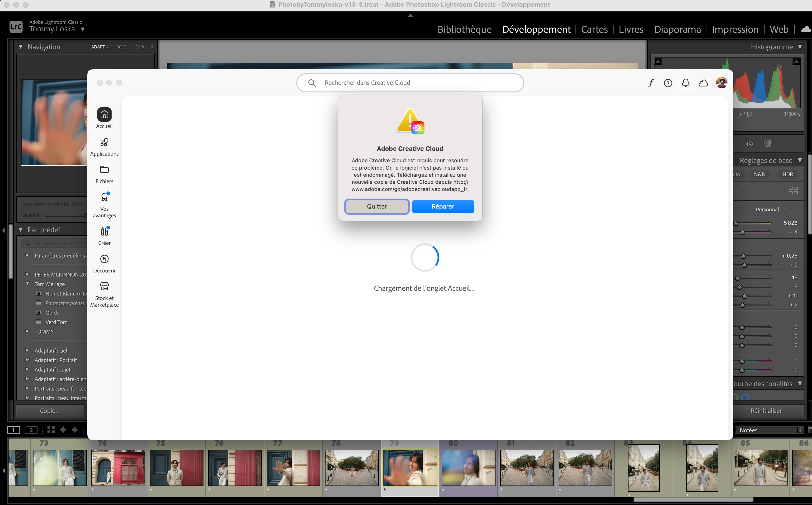Image resolution: width=812 pixels, height=505 pixels.
Task: Click the Réparer button
Action: pyautogui.click(x=443, y=206)
